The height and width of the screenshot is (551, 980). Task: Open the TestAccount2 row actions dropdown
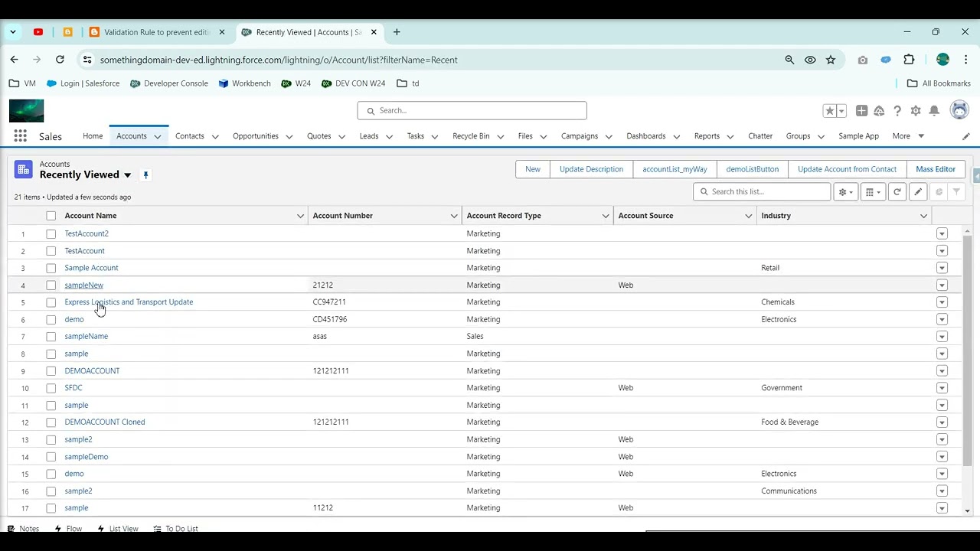click(x=942, y=233)
